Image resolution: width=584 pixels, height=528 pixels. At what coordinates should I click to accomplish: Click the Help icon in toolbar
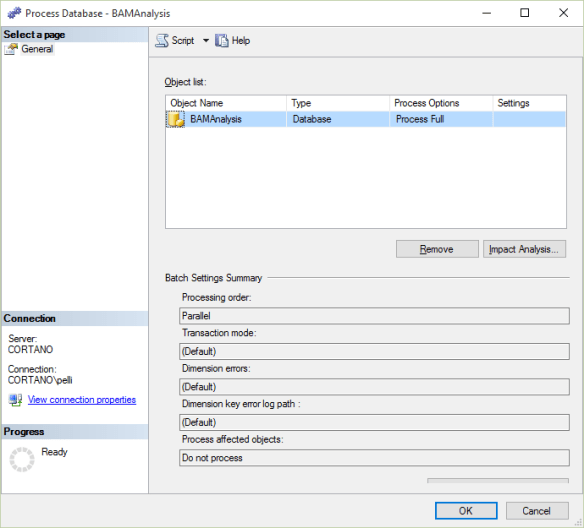[x=222, y=40]
